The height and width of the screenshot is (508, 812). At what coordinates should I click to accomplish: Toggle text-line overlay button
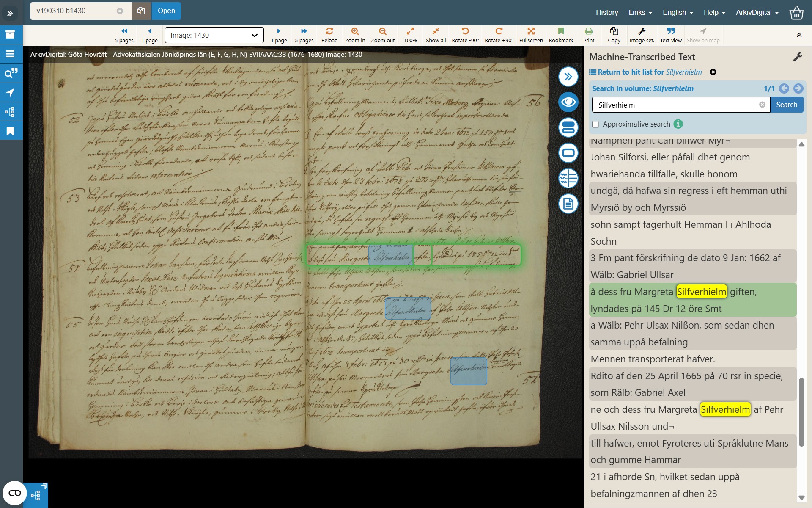(x=568, y=178)
